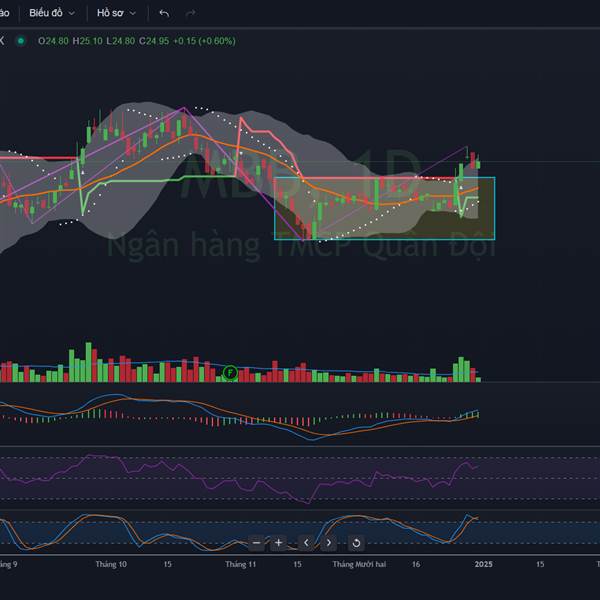The image size is (600, 600).
Task: Click the Tháng Mười hai date label
Action: click(359, 564)
